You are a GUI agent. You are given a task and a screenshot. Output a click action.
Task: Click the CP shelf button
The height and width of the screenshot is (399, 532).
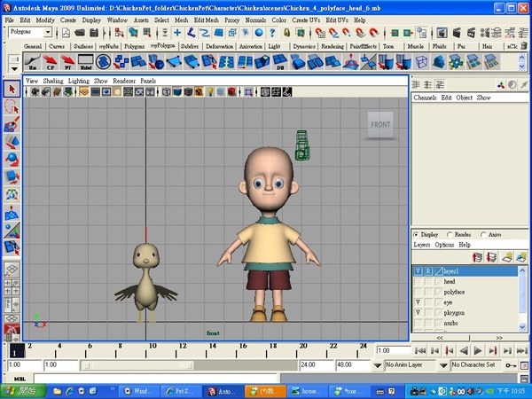point(51,62)
